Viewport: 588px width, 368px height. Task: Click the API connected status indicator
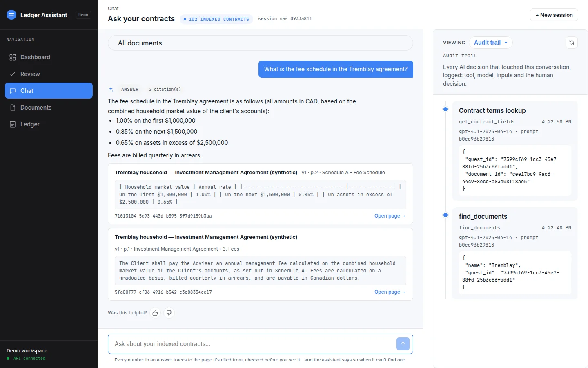26,359
